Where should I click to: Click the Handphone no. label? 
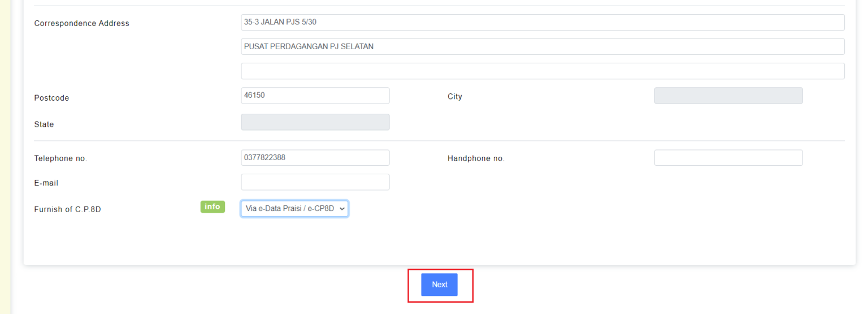pos(476,158)
